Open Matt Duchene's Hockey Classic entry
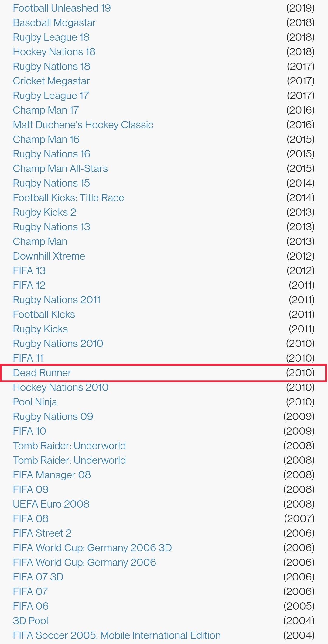The height and width of the screenshot is (644, 328). [x=83, y=125]
